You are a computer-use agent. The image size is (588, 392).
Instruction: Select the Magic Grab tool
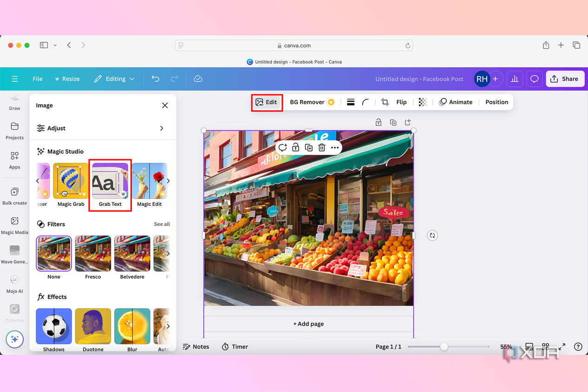(x=71, y=185)
